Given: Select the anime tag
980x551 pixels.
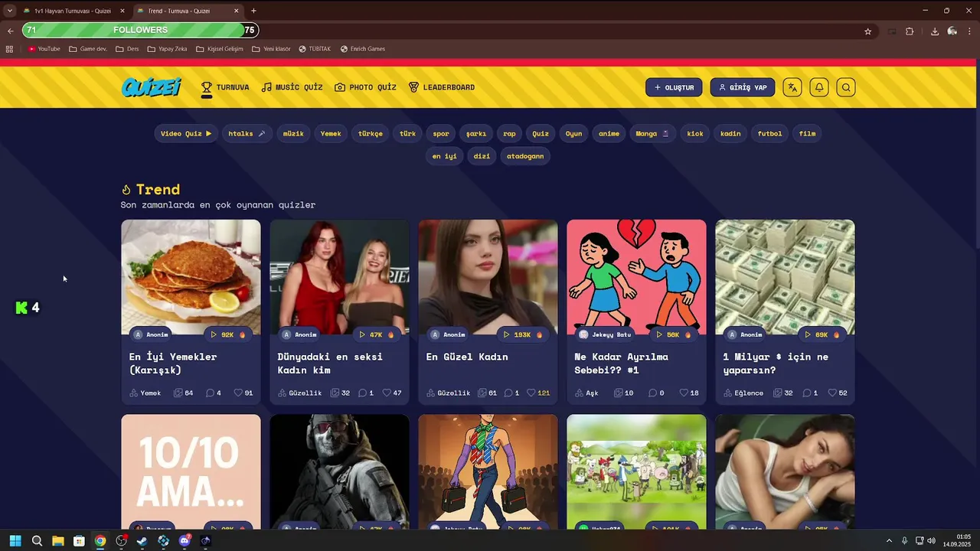Looking at the screenshot, I should click(609, 133).
